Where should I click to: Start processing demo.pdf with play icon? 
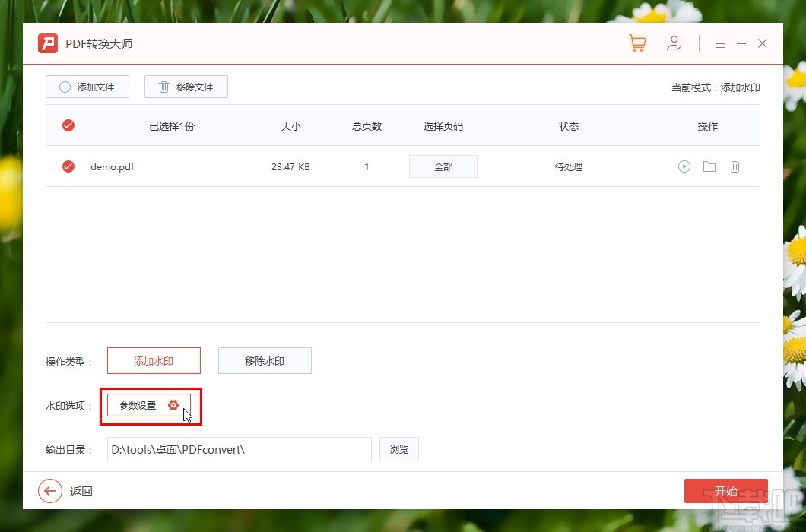(x=684, y=166)
